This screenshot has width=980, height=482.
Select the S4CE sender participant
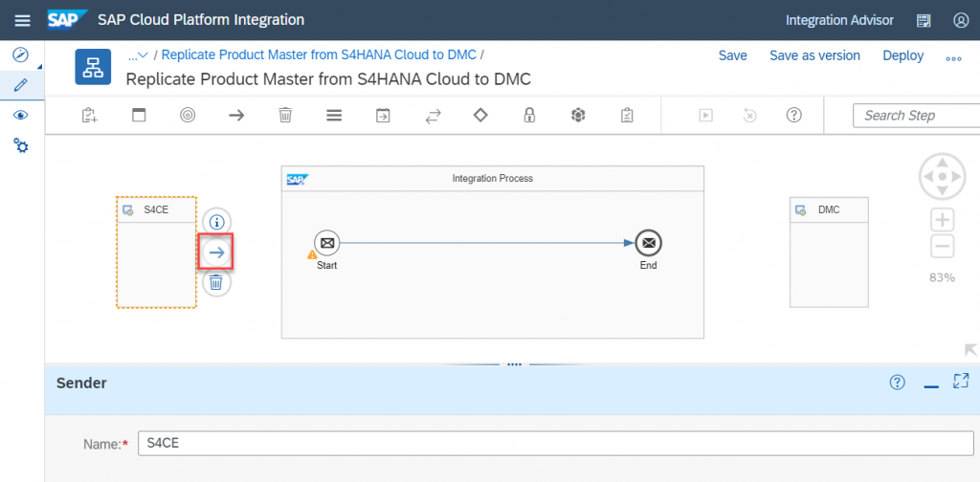(156, 252)
